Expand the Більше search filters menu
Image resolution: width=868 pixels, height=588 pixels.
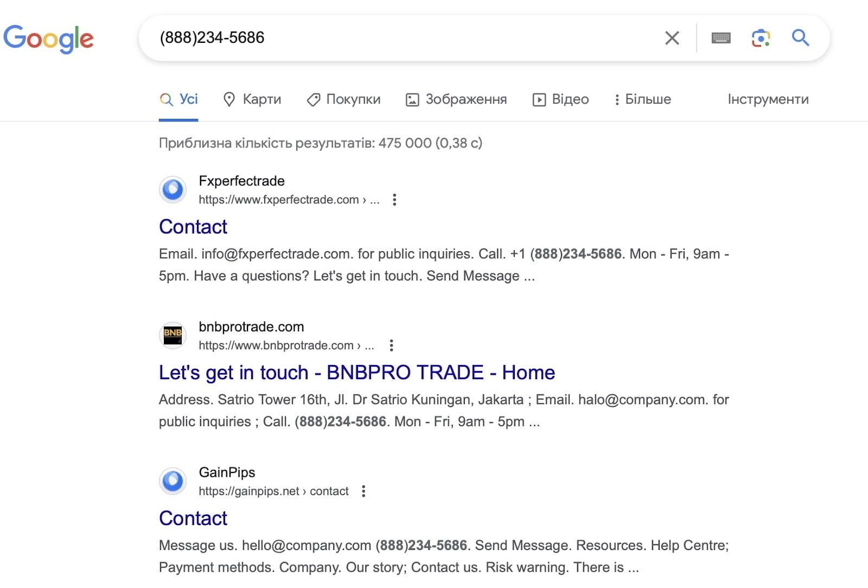pyautogui.click(x=642, y=99)
